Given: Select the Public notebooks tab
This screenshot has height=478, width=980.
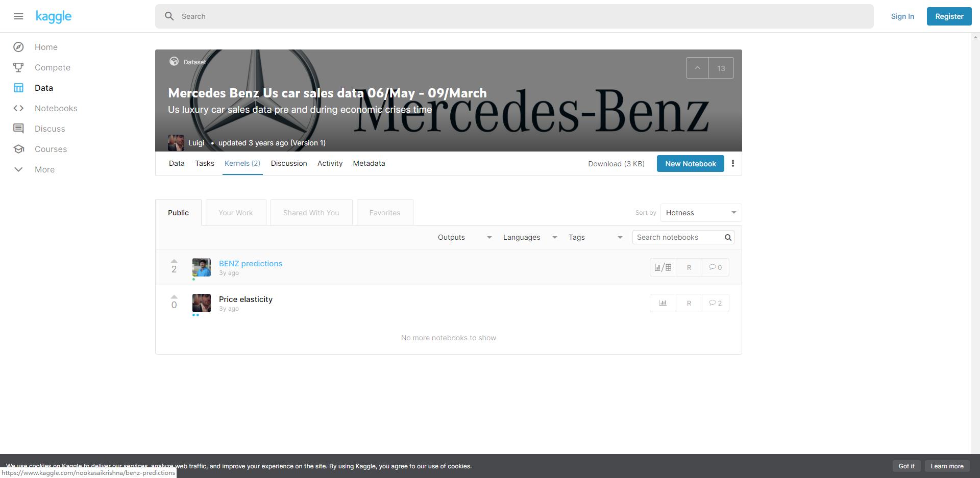Looking at the screenshot, I should pyautogui.click(x=178, y=213).
